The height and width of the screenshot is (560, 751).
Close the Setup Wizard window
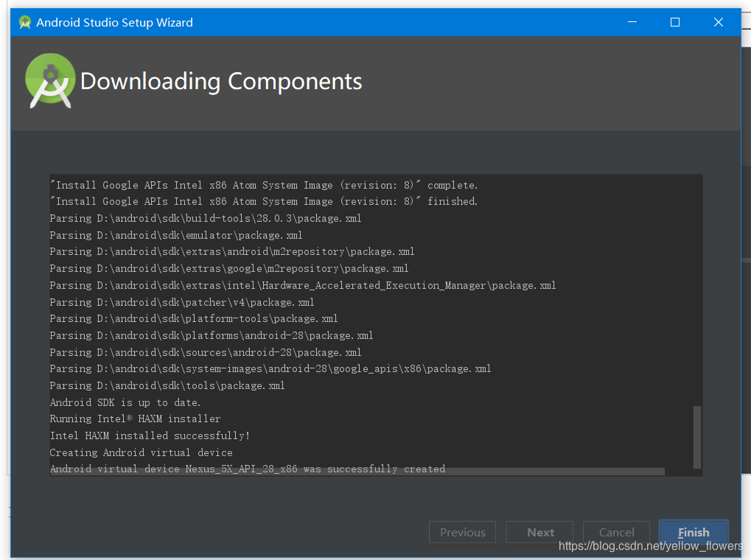(x=718, y=22)
